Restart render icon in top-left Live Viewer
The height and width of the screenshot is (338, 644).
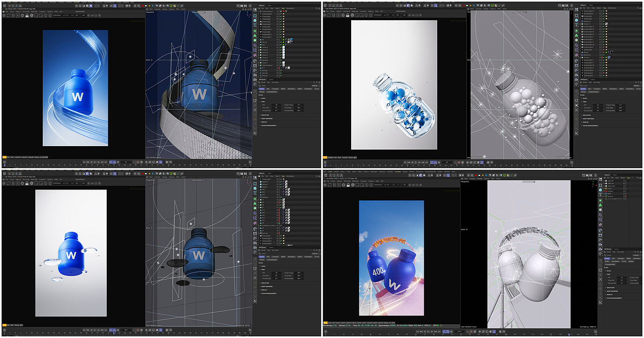tap(9, 16)
